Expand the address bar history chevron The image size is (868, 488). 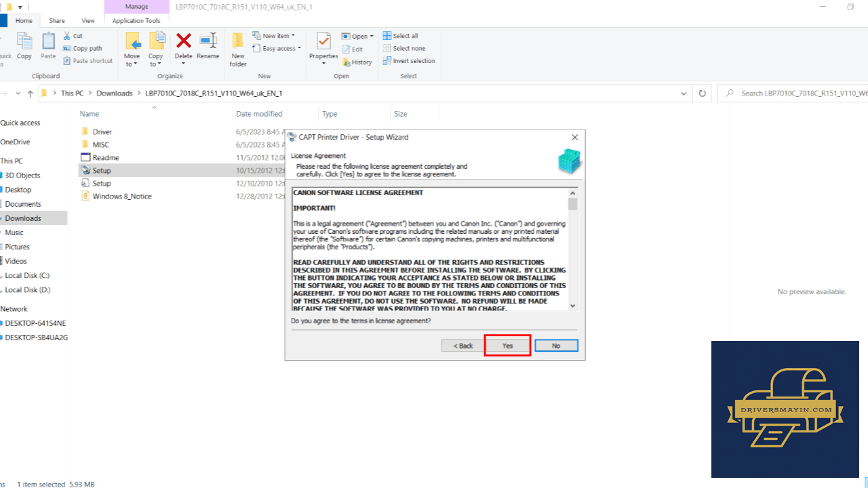[684, 94]
